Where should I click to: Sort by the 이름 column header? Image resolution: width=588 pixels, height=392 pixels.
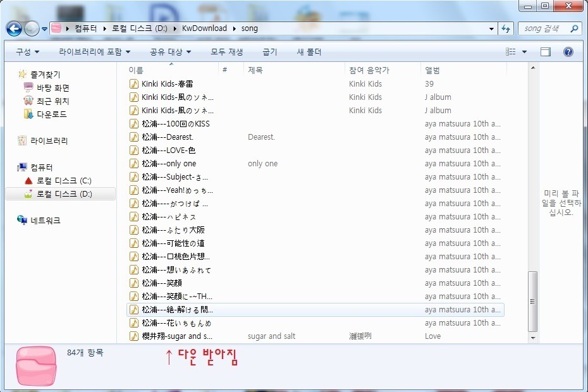tap(135, 70)
